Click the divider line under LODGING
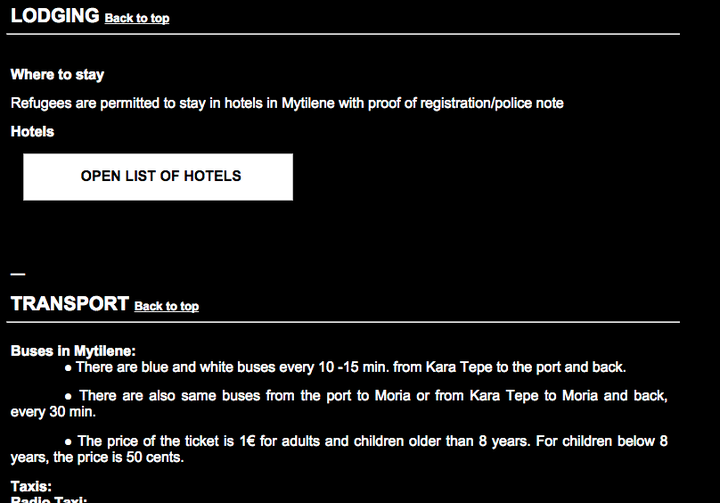 [x=343, y=34]
